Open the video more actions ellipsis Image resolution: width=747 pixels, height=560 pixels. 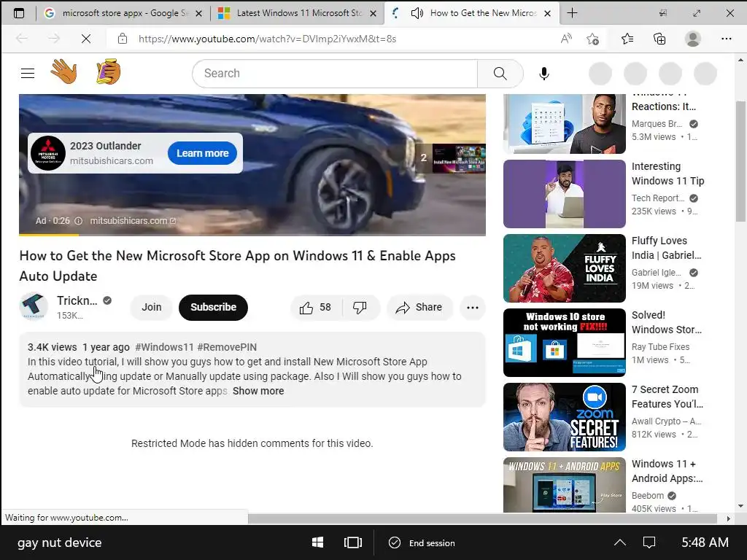(x=473, y=308)
